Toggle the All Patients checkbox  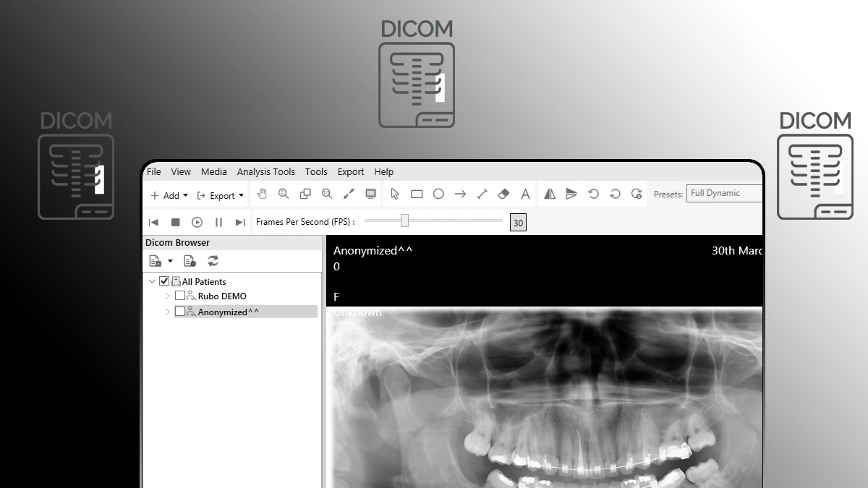tap(164, 281)
